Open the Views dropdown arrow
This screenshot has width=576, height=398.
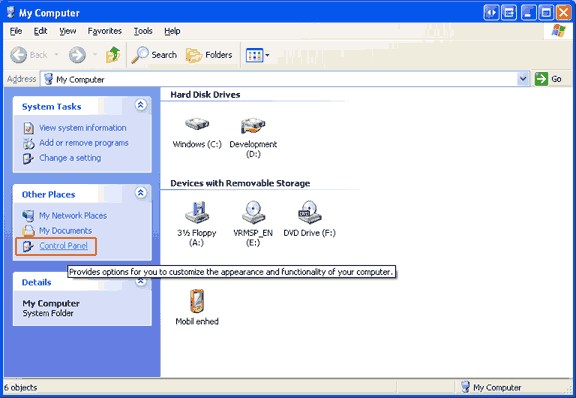267,55
